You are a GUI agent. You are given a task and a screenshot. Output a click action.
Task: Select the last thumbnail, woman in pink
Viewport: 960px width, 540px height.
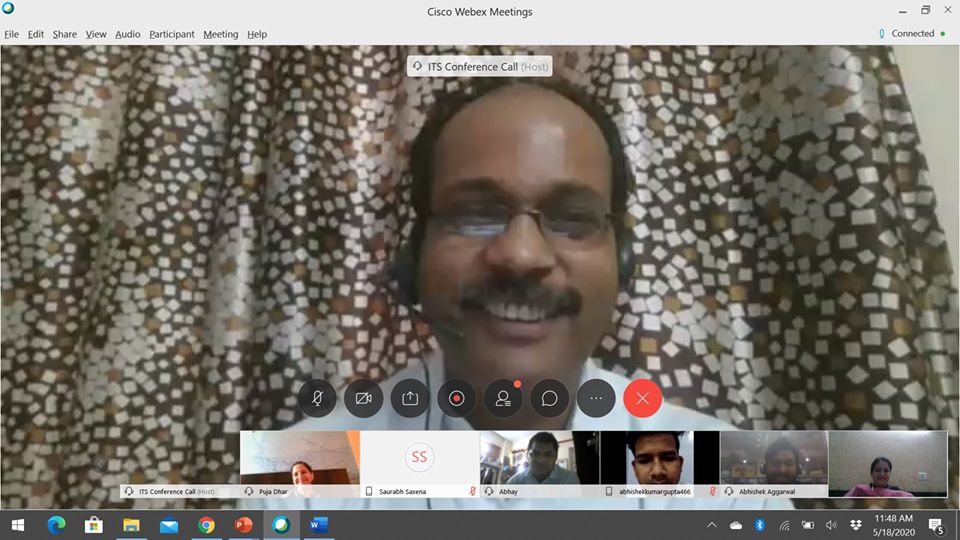click(888, 463)
